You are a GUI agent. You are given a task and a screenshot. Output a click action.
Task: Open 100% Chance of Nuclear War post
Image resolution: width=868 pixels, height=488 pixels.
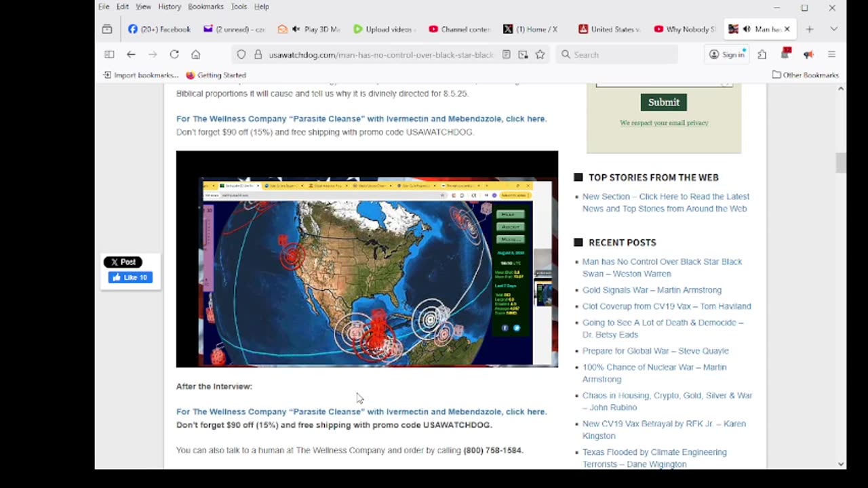point(654,373)
